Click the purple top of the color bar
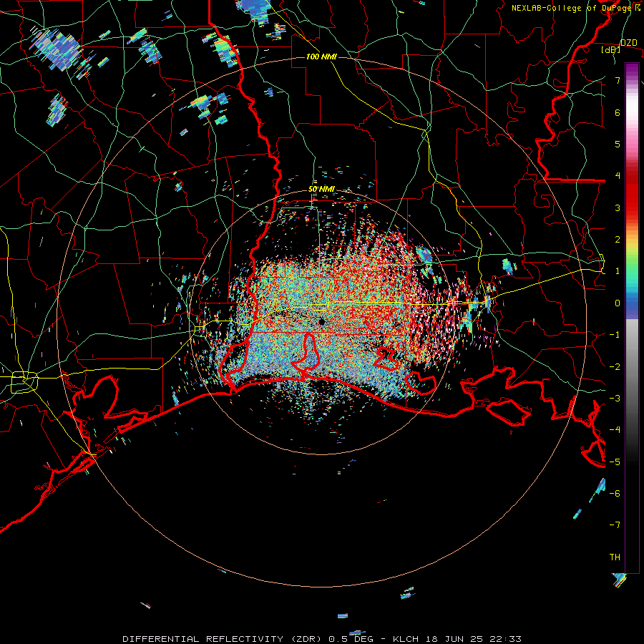The image size is (644, 644). [632, 70]
